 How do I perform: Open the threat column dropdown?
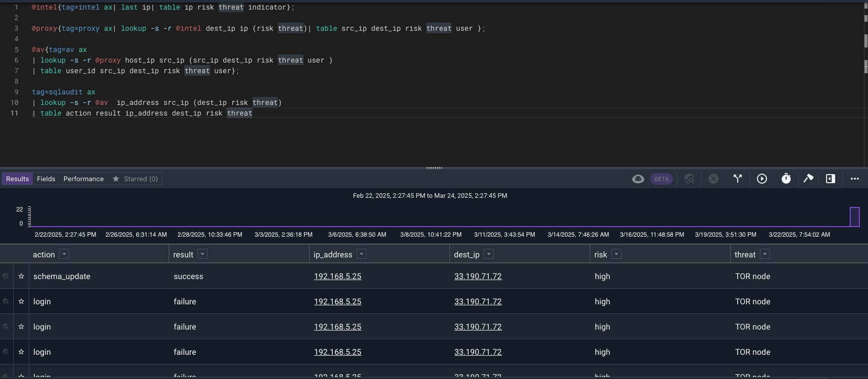(x=765, y=254)
